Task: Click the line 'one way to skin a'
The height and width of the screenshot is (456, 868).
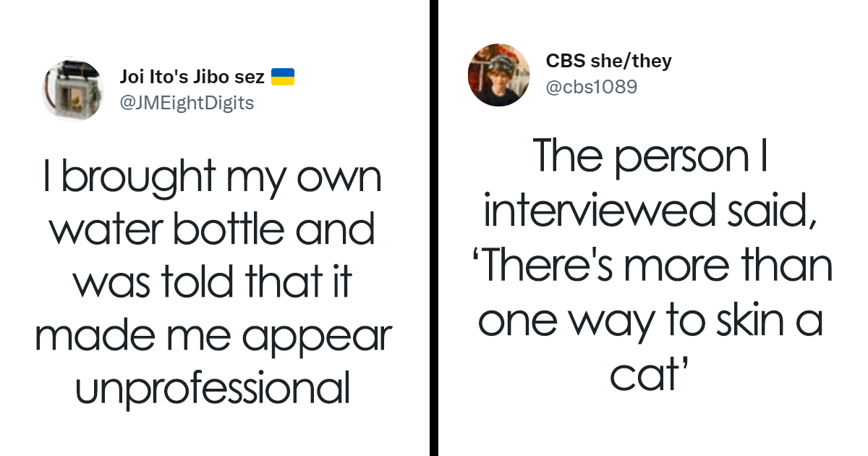Action: [x=650, y=319]
